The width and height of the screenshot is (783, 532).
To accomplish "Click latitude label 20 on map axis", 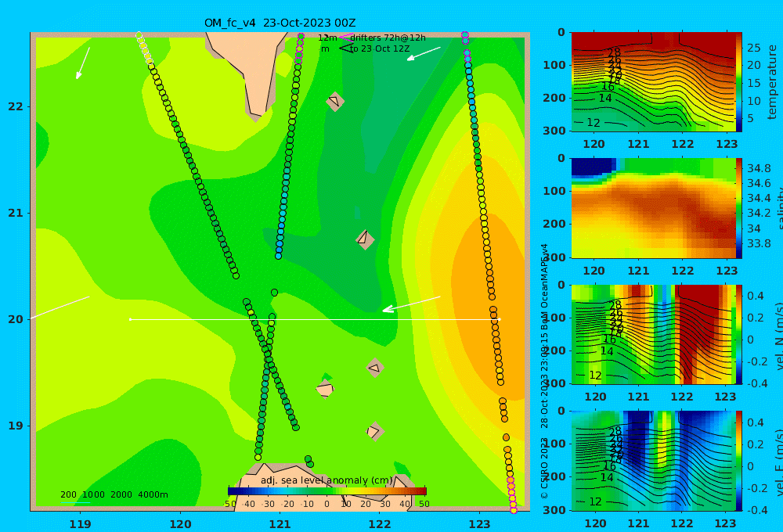I will point(16,319).
